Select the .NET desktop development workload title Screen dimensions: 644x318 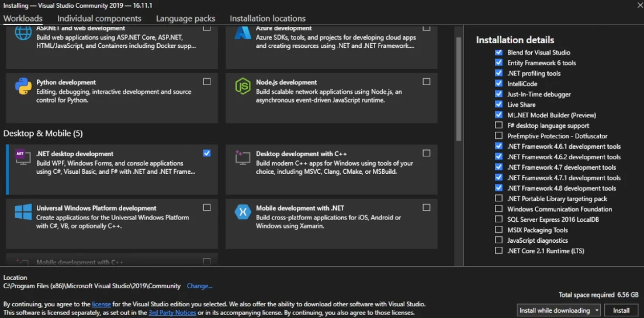pyautogui.click(x=75, y=154)
